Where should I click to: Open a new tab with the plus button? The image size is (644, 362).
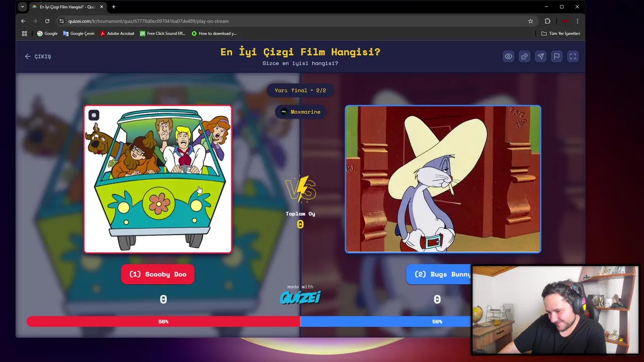tap(114, 7)
